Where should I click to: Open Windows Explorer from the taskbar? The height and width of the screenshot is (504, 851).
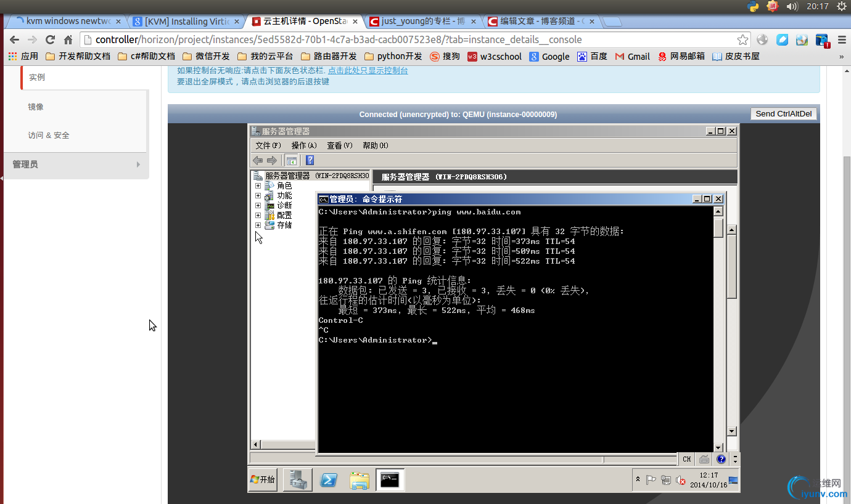pyautogui.click(x=359, y=480)
